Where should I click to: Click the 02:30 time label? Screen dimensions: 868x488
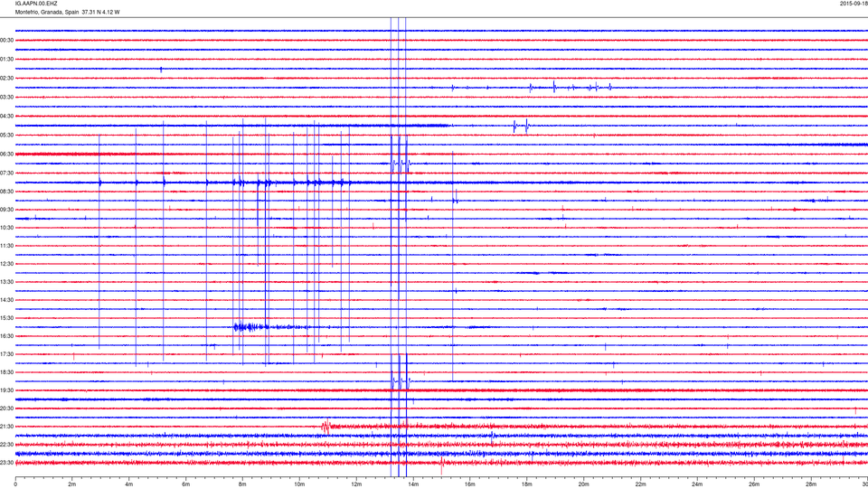[x=6, y=78]
